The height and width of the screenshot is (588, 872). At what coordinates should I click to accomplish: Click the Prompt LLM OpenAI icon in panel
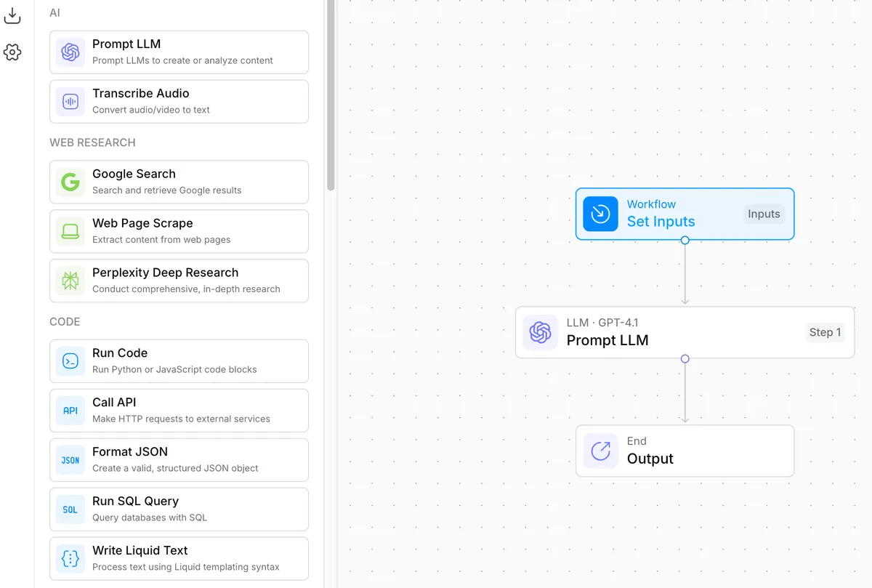(70, 52)
